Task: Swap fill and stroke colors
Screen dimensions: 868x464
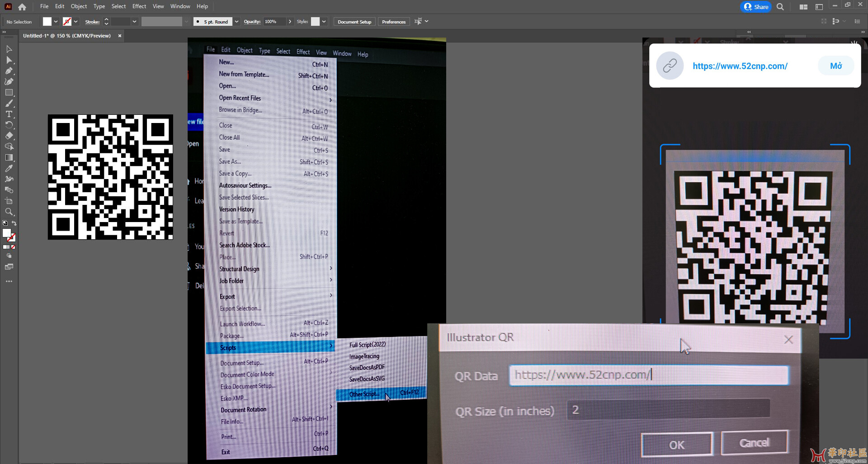Action: [x=14, y=223]
